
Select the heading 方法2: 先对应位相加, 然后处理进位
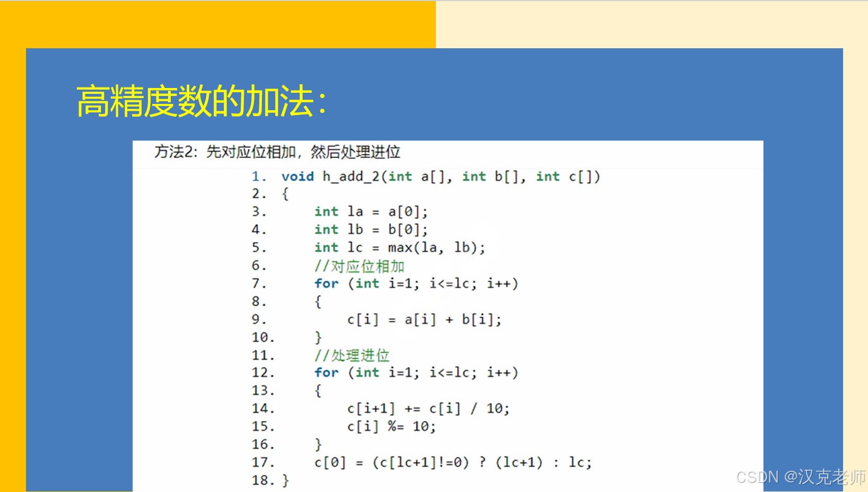coord(277,152)
